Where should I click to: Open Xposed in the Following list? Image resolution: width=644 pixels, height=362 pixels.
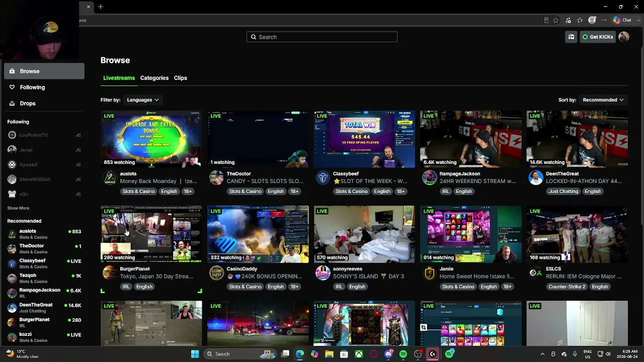click(x=44, y=164)
